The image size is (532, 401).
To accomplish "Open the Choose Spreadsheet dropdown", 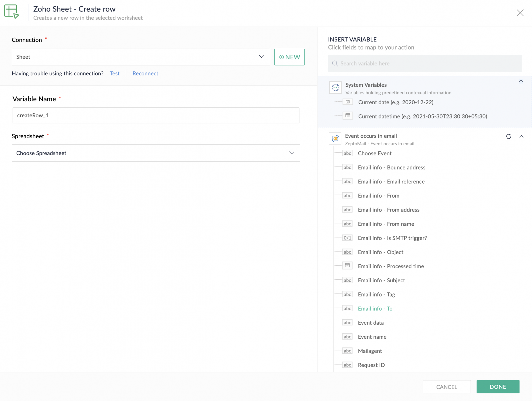I will click(156, 153).
